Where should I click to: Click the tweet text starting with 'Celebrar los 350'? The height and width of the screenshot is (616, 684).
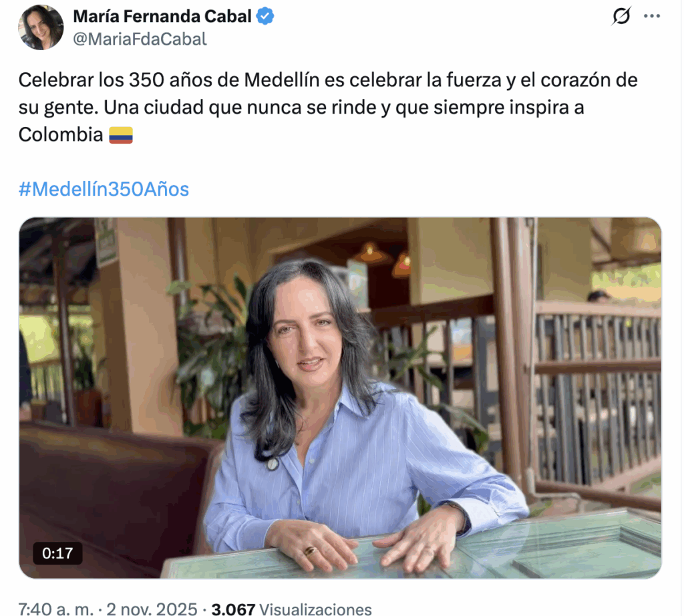pos(328,108)
